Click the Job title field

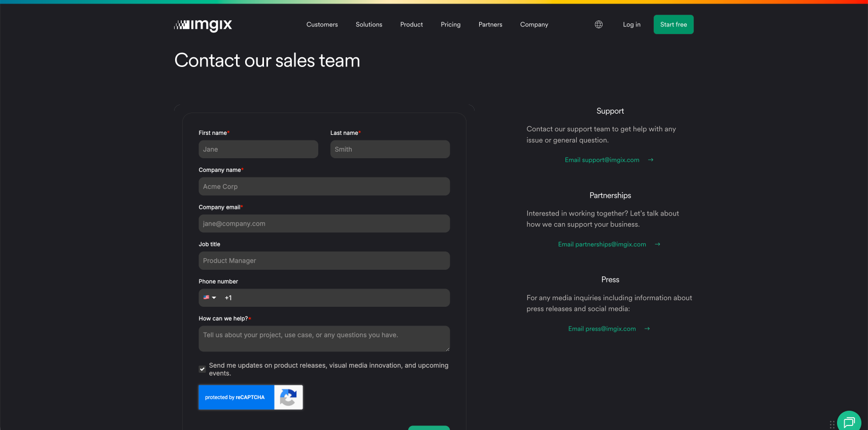click(x=324, y=261)
